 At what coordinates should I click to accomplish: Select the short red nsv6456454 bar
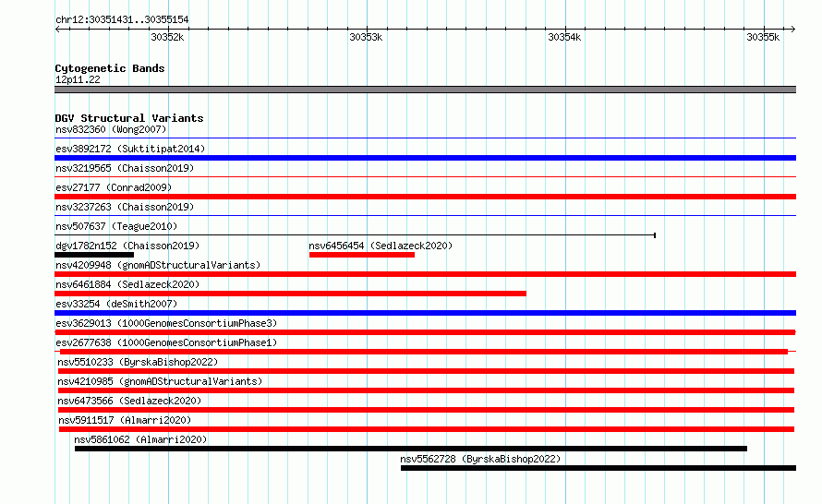[362, 255]
